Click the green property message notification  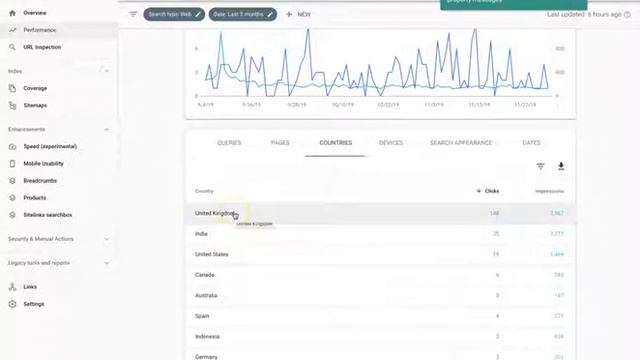pyautogui.click(x=513, y=4)
